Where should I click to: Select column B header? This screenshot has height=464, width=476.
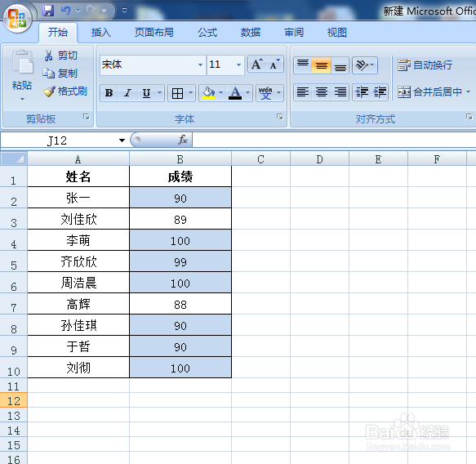[180, 158]
